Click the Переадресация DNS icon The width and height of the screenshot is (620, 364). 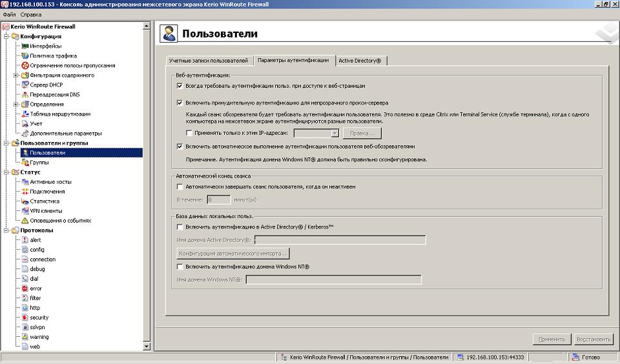pos(25,94)
